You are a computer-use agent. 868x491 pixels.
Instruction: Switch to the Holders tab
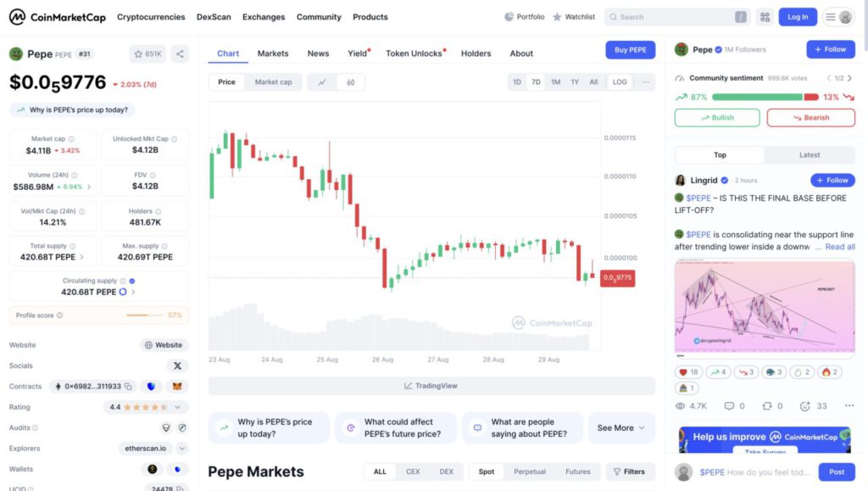pyautogui.click(x=476, y=53)
